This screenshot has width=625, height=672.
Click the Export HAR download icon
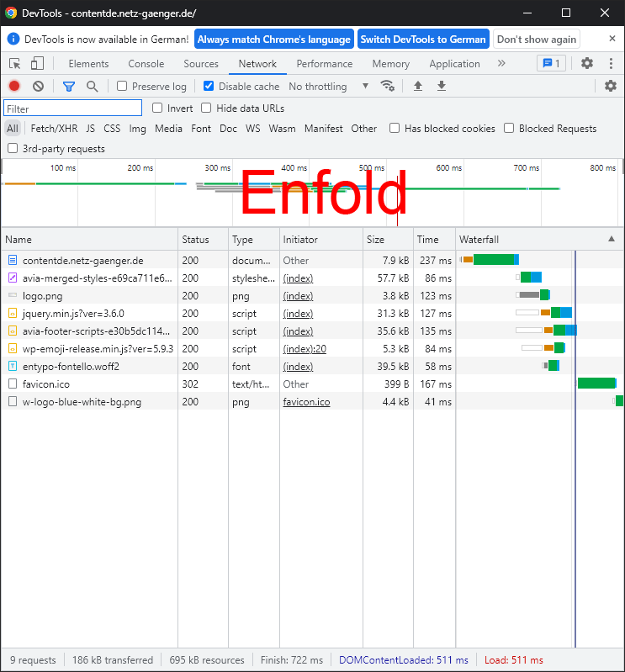pyautogui.click(x=442, y=86)
